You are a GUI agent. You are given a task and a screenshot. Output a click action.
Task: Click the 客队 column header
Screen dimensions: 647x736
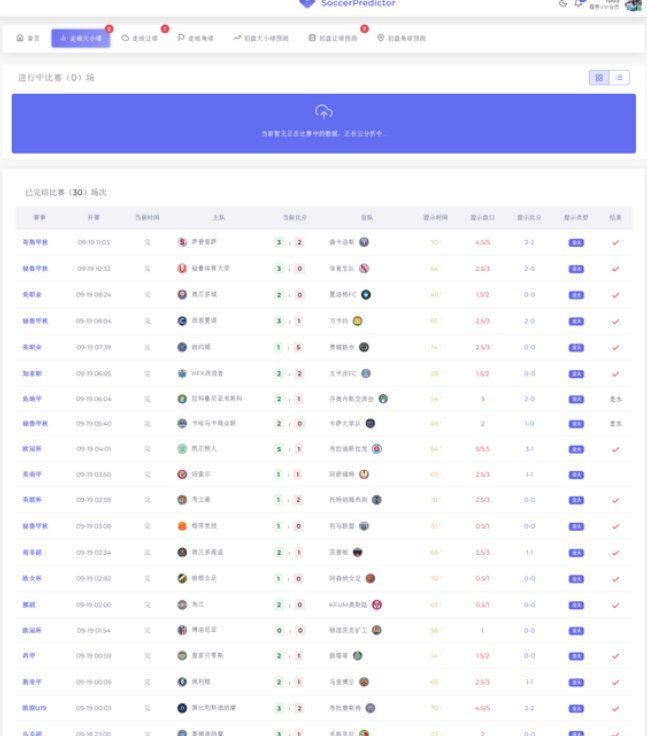367,217
